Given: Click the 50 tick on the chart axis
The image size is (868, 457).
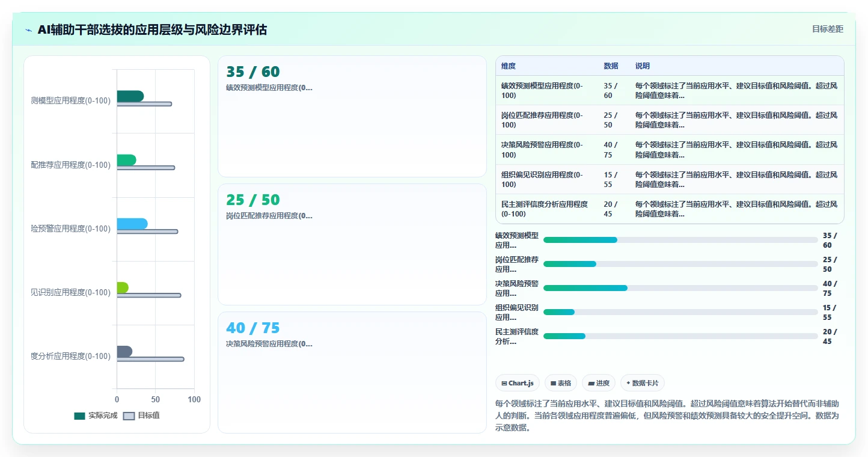Looking at the screenshot, I should pyautogui.click(x=156, y=399).
